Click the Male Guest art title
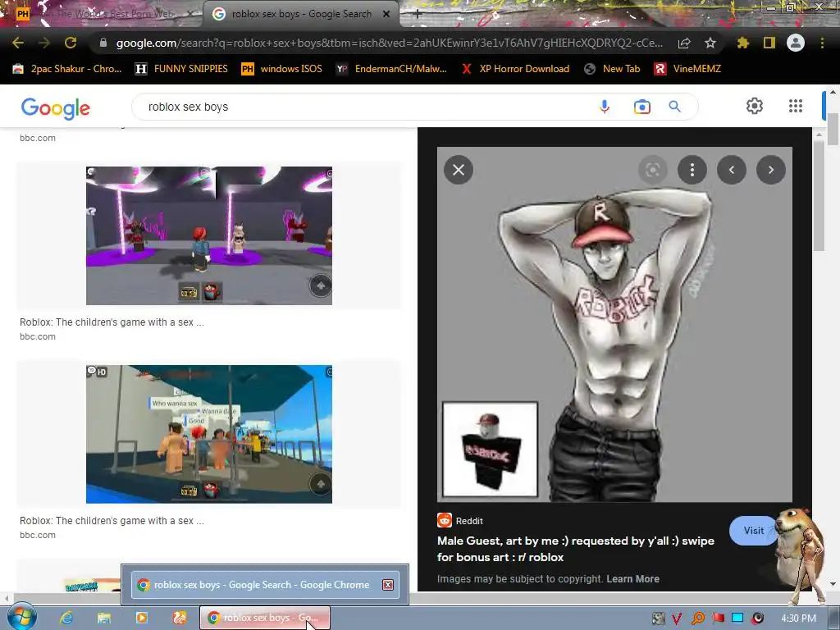Screen dimensions: 840x630 coord(575,549)
